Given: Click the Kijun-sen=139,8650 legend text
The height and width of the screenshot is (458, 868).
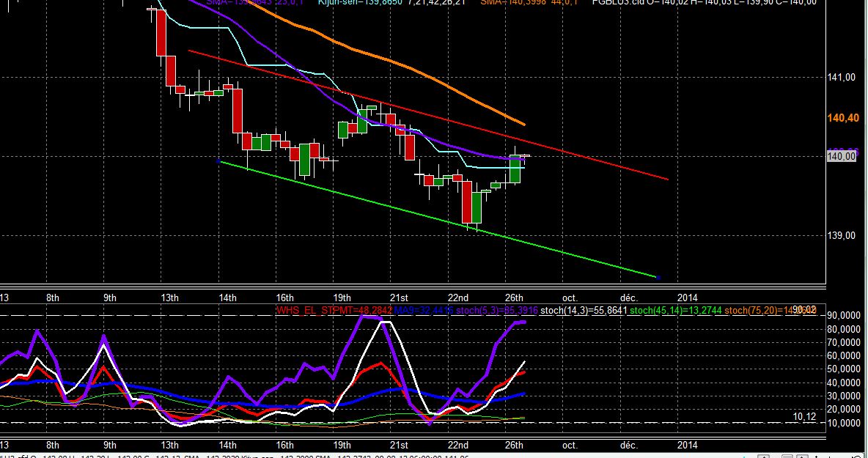Looking at the screenshot, I should [x=361, y=3].
